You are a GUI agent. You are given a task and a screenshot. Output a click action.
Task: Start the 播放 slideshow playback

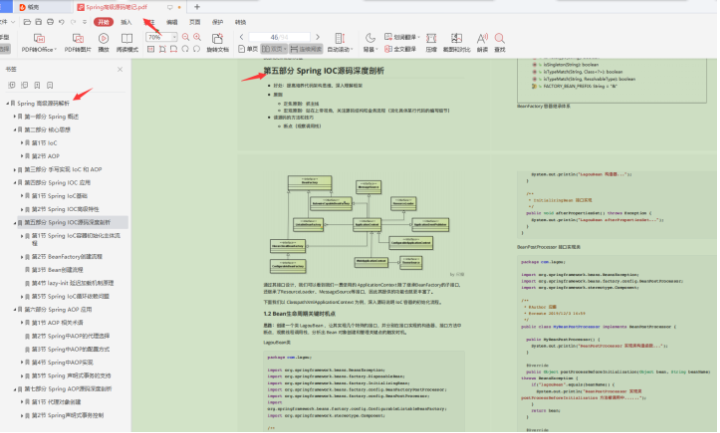pos(104,39)
